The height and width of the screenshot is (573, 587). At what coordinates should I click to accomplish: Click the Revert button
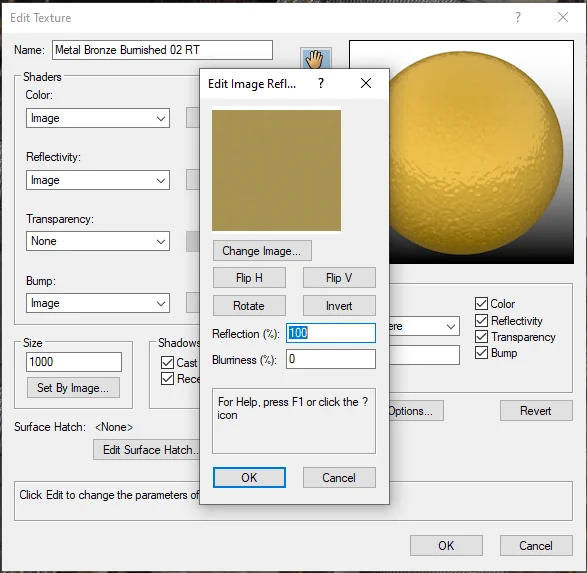(536, 411)
